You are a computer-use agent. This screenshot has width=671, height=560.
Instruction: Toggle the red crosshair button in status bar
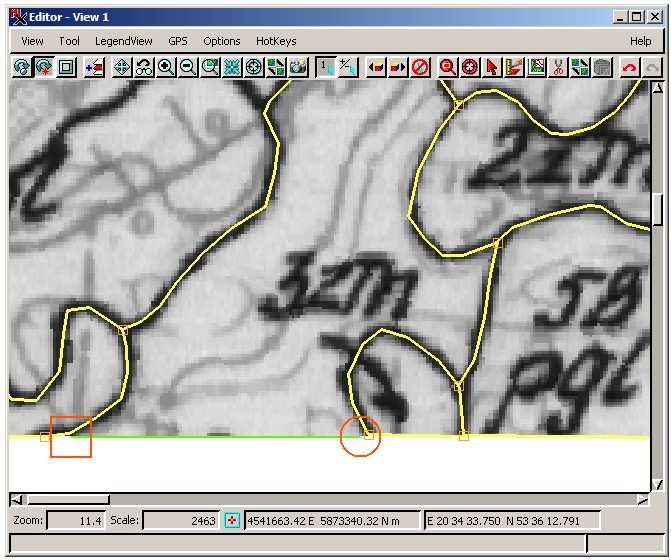click(x=232, y=520)
